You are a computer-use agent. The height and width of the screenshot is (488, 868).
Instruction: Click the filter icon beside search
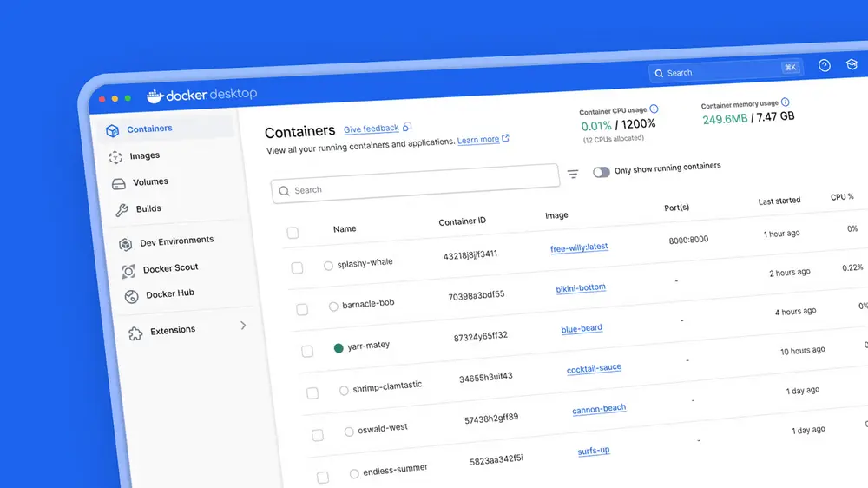point(573,174)
